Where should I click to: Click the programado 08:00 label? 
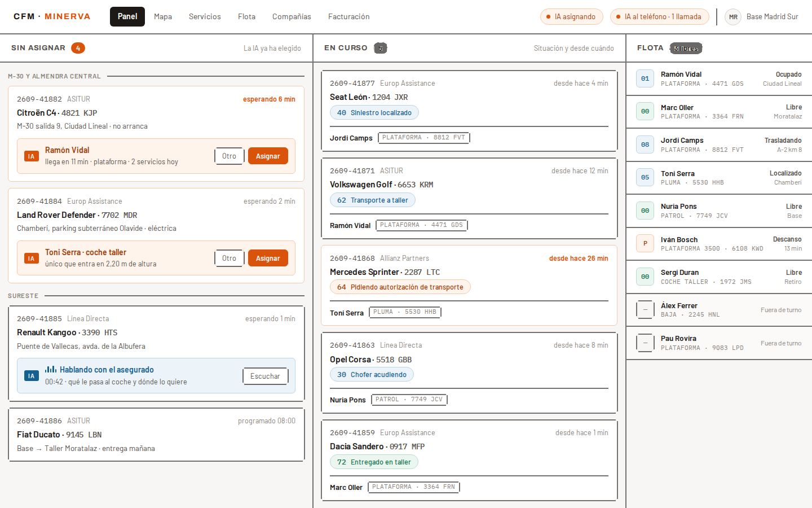(x=267, y=421)
